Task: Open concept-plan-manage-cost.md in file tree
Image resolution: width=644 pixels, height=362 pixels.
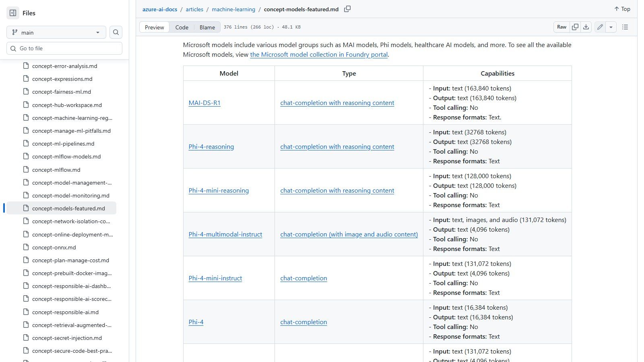Action: [70, 260]
